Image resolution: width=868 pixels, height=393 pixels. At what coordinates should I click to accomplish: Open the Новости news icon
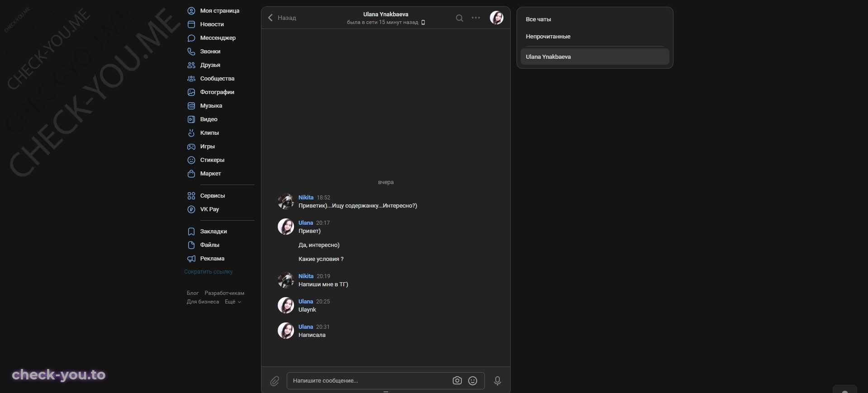coord(191,24)
